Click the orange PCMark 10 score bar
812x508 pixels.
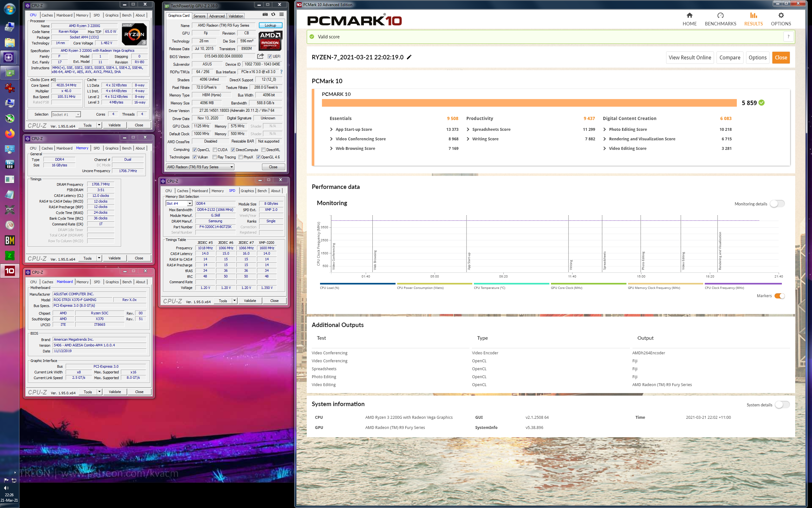pos(529,103)
